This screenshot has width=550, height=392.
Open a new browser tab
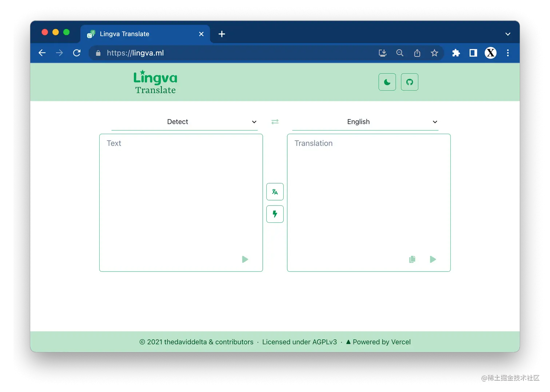(x=222, y=34)
